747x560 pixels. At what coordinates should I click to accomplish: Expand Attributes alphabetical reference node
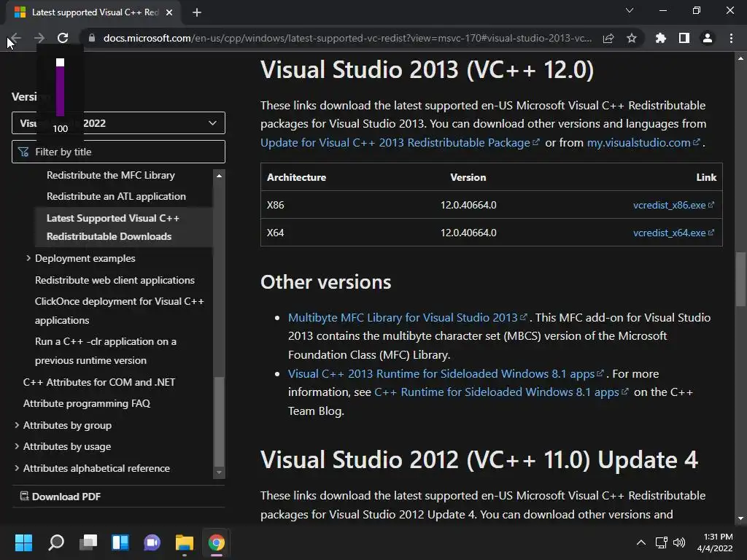click(17, 468)
